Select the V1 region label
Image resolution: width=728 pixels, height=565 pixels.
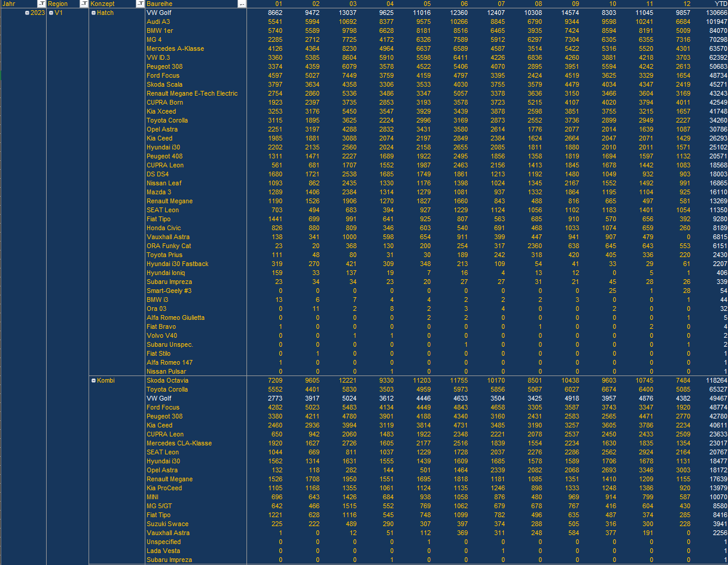[x=59, y=13]
